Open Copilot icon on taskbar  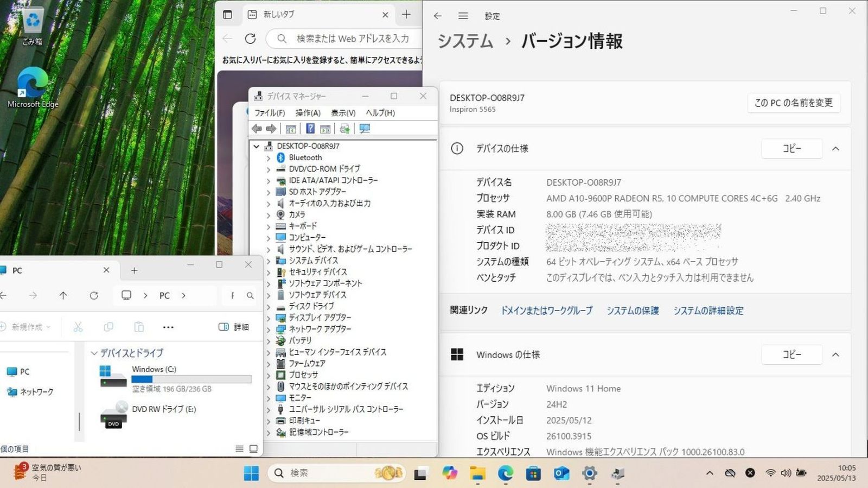click(x=449, y=473)
